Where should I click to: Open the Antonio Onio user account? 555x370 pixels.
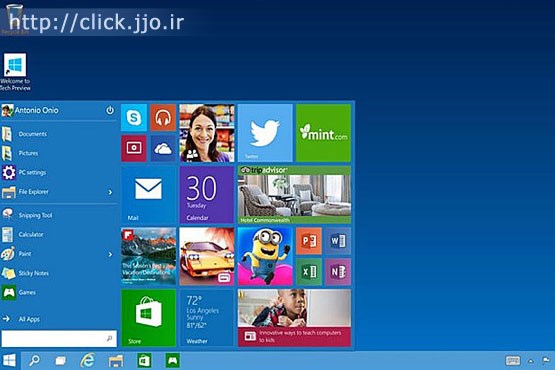(x=30, y=110)
